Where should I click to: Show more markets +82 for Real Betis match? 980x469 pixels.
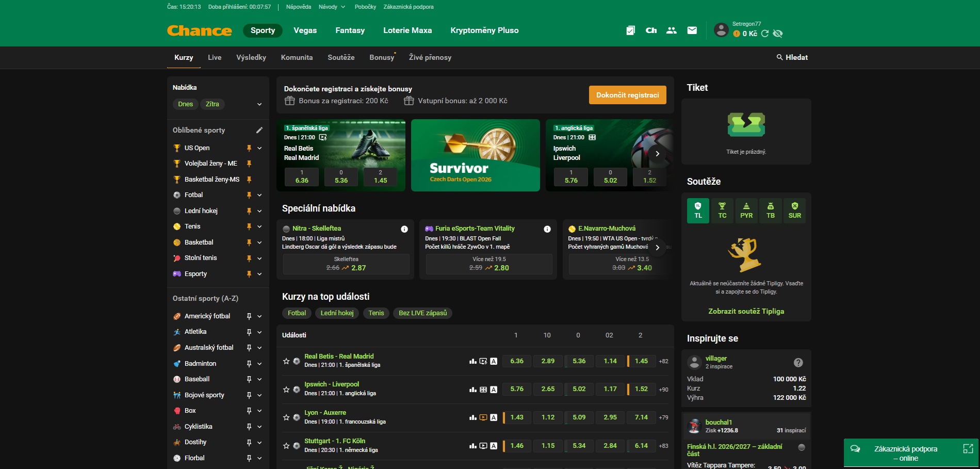[x=663, y=361]
